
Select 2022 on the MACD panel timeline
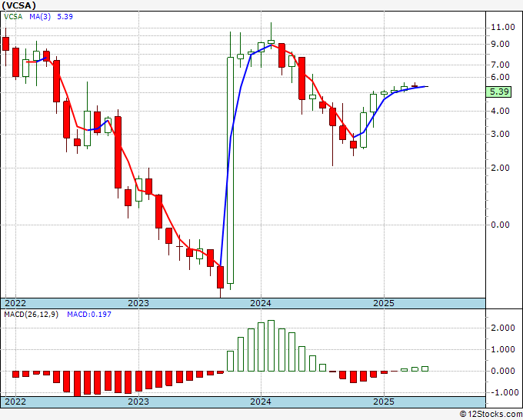tap(15, 402)
